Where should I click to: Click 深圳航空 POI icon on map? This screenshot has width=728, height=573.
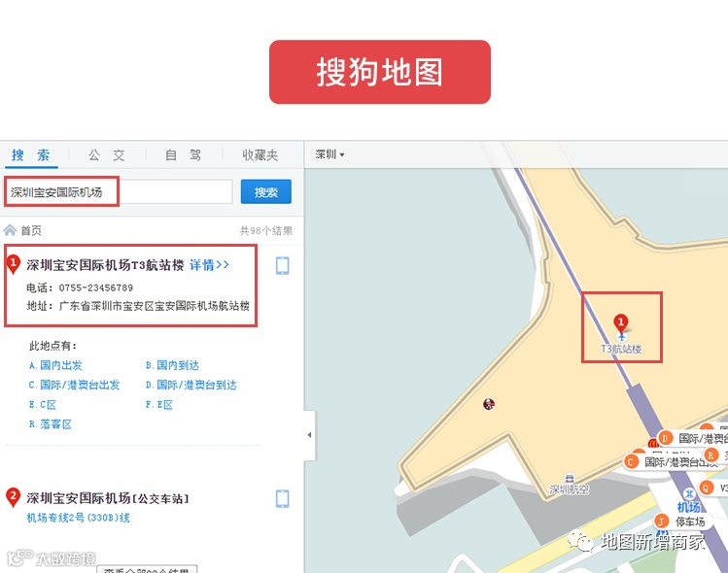pos(570,478)
